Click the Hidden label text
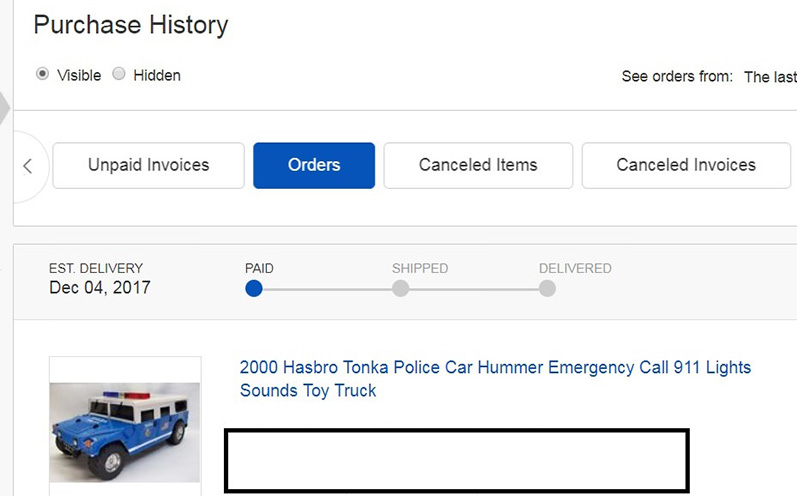 (x=157, y=75)
